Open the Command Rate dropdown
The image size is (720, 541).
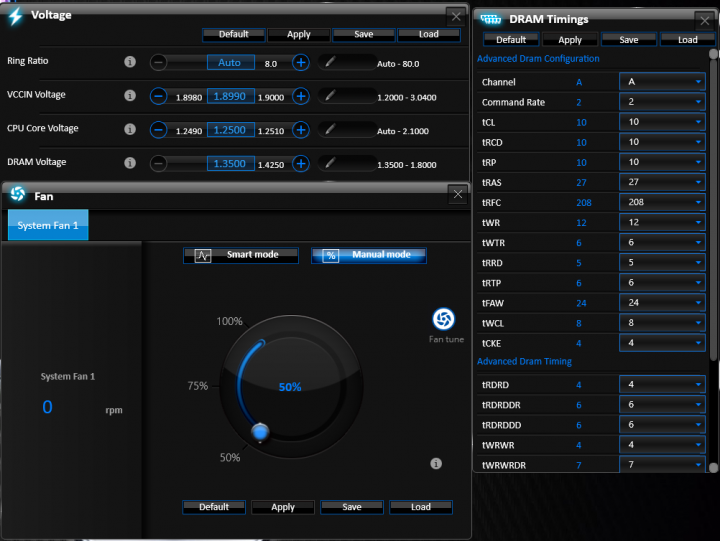click(662, 102)
